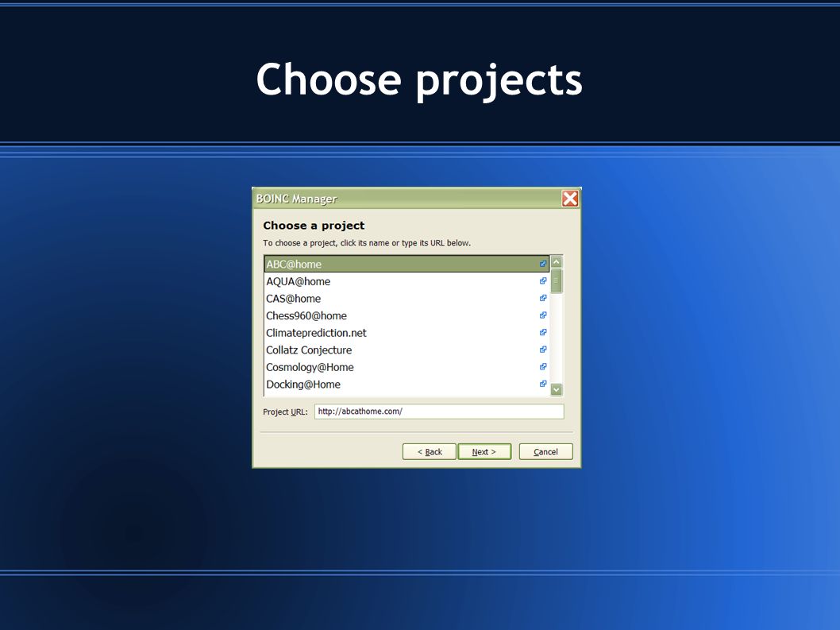
Task: Select AQUA@home in the project list
Action: point(407,281)
